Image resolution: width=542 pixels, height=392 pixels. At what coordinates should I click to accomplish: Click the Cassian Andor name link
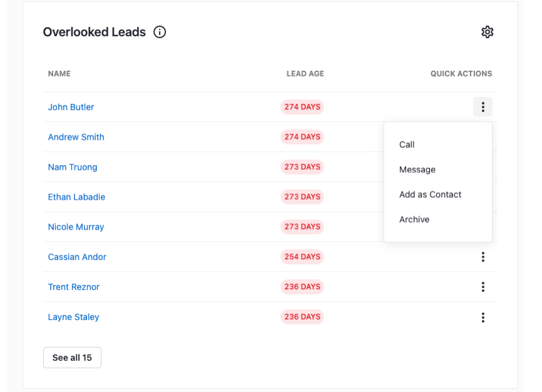pyautogui.click(x=77, y=257)
